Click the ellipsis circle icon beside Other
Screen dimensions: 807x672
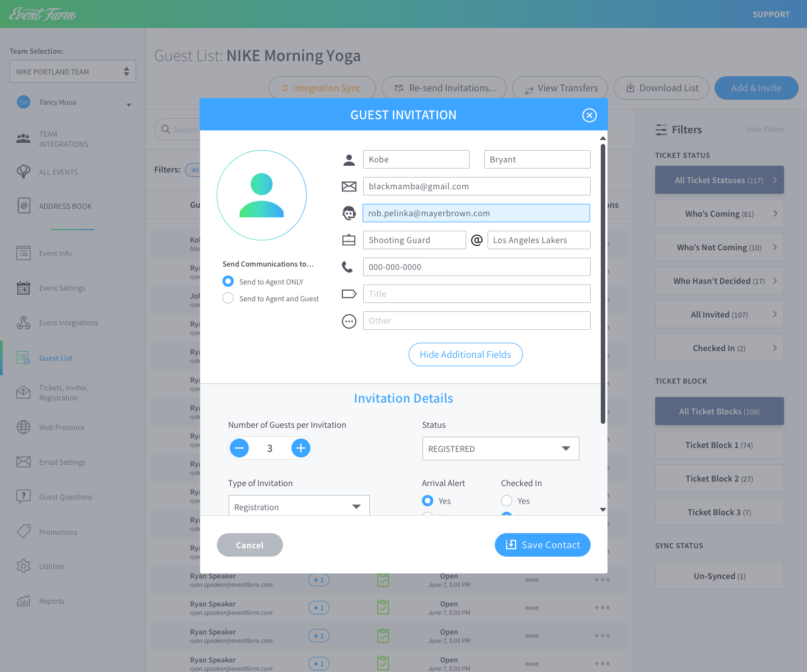pos(349,321)
